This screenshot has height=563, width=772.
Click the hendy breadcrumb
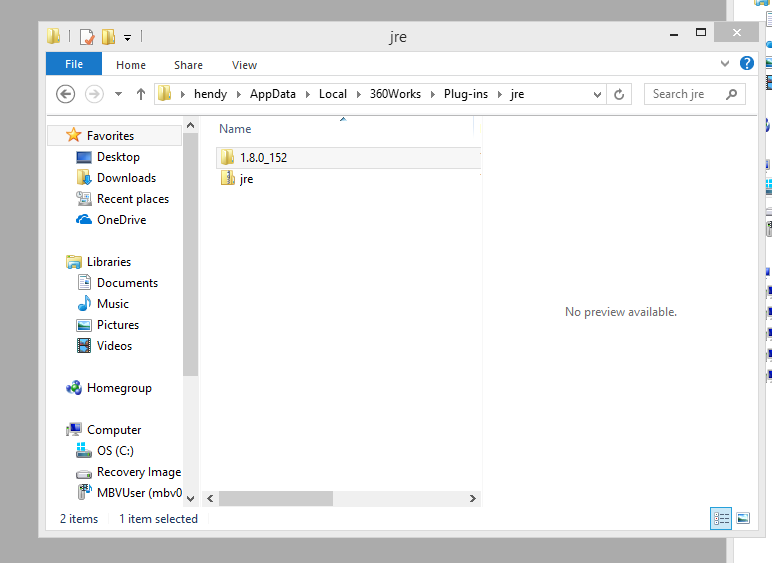tap(210, 94)
